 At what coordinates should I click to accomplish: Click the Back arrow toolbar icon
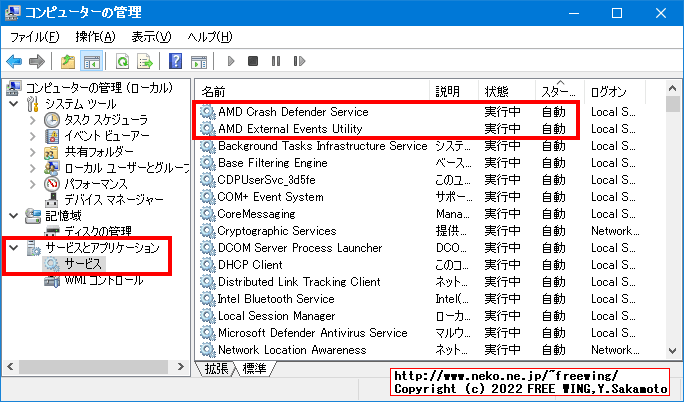pos(14,61)
